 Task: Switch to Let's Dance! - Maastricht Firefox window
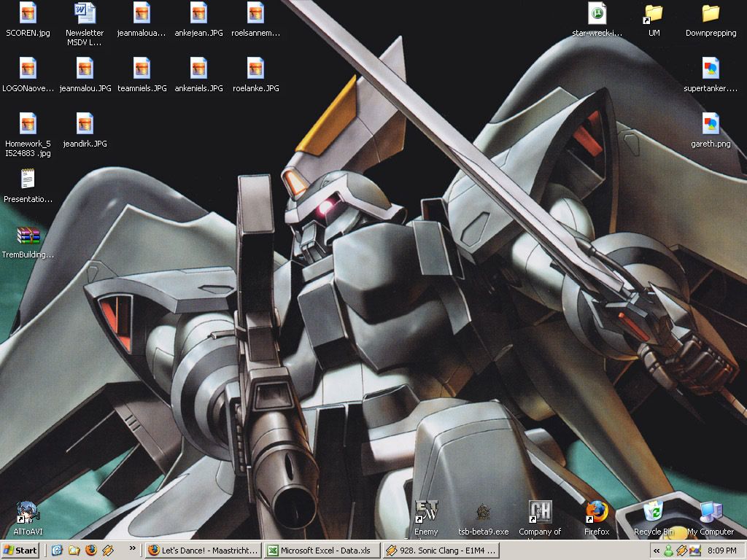click(x=203, y=551)
